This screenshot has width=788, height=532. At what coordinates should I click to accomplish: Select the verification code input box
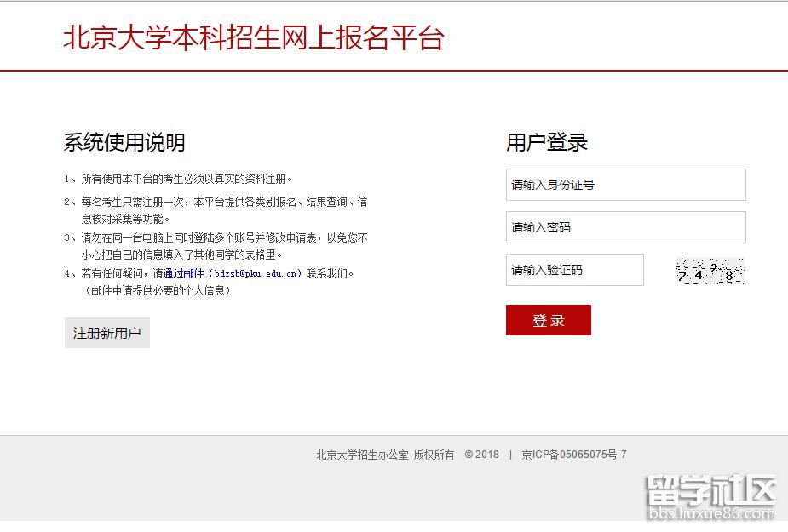(574, 270)
